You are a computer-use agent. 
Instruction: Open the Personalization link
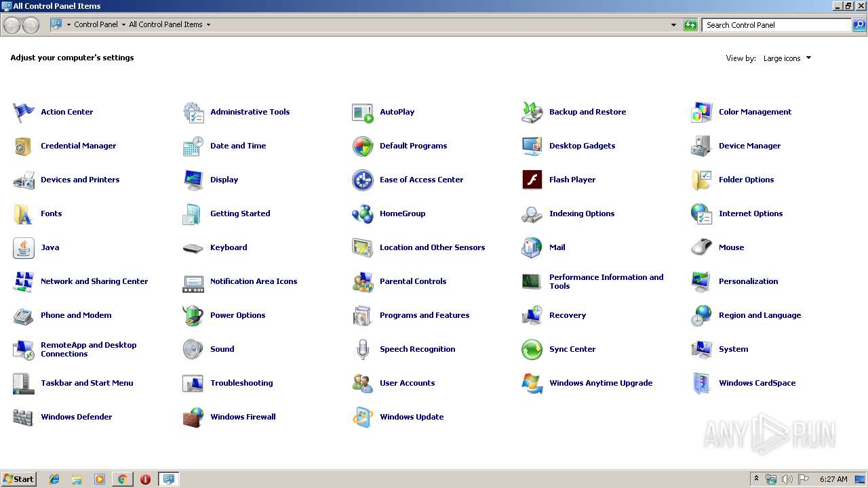click(x=749, y=281)
